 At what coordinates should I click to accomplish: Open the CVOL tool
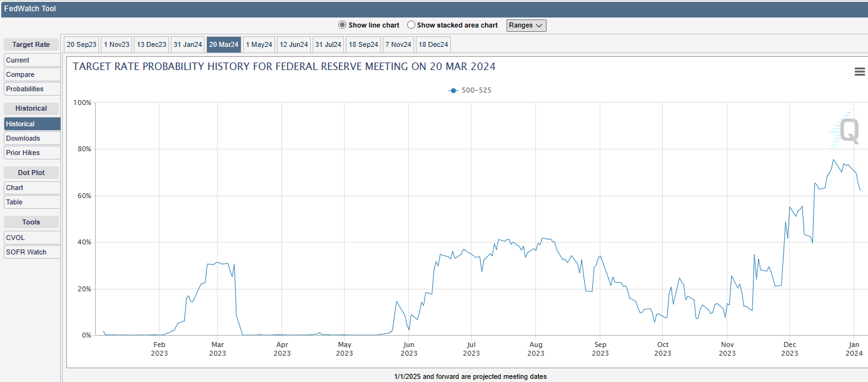[x=32, y=238]
